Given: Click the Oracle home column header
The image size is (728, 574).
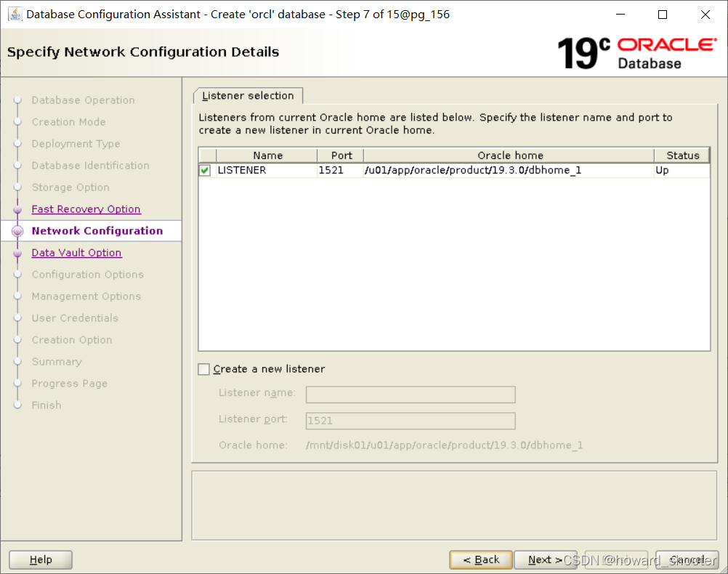Looking at the screenshot, I should (509, 155).
